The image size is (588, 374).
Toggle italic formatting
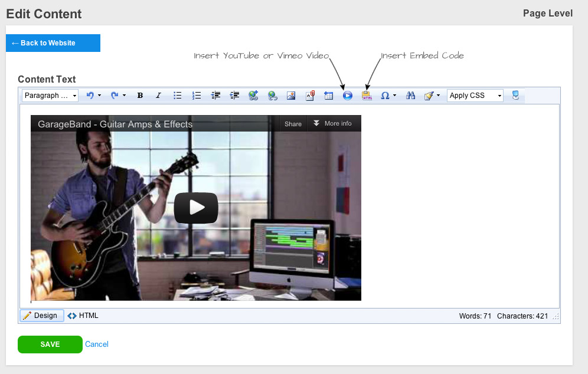click(159, 96)
